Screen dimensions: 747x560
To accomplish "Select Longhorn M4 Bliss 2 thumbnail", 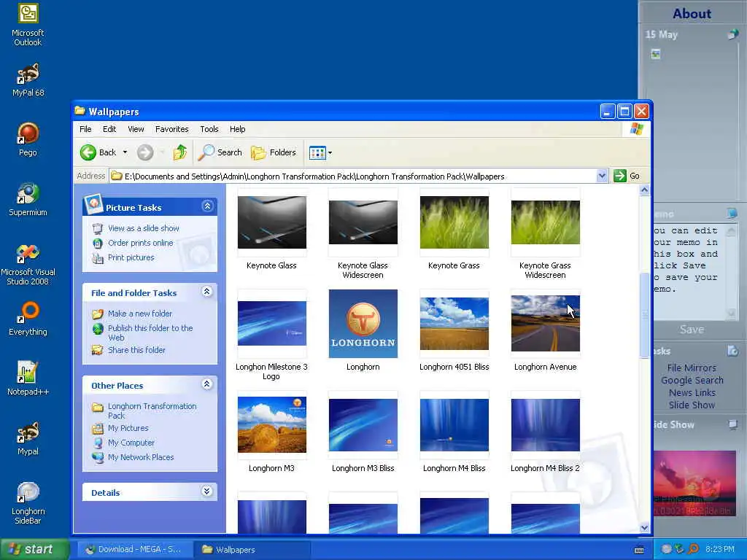I will click(546, 425).
